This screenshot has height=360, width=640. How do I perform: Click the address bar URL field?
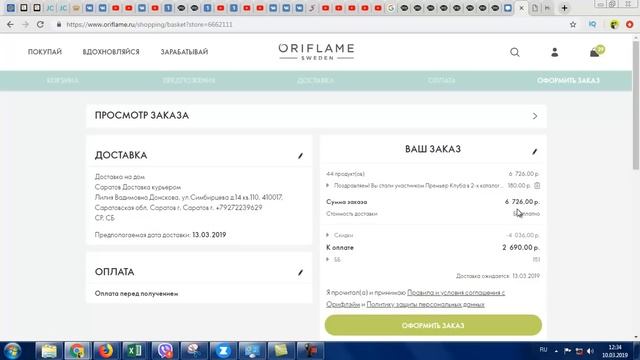click(310, 24)
